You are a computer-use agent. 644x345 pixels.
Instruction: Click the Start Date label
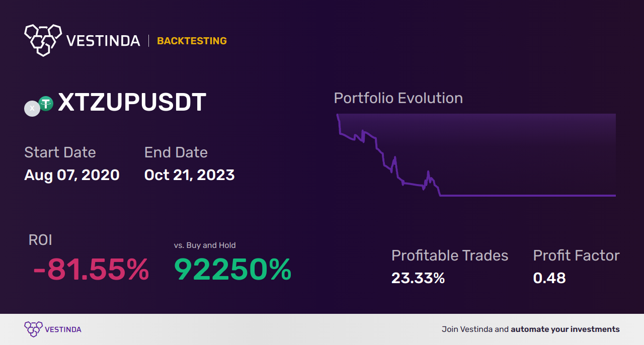point(60,152)
